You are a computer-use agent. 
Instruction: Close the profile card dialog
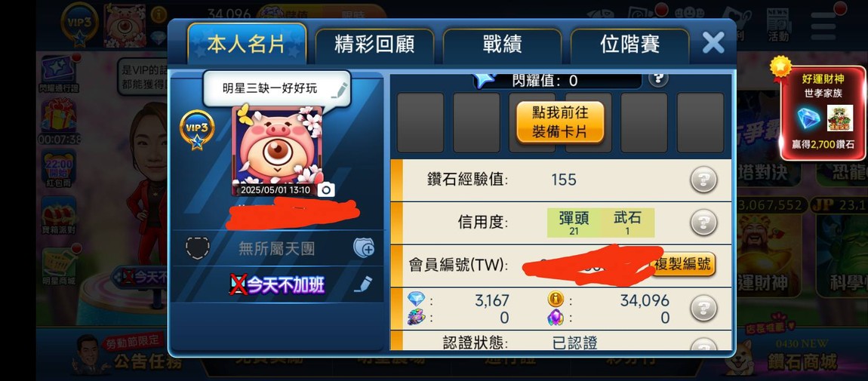(x=713, y=42)
